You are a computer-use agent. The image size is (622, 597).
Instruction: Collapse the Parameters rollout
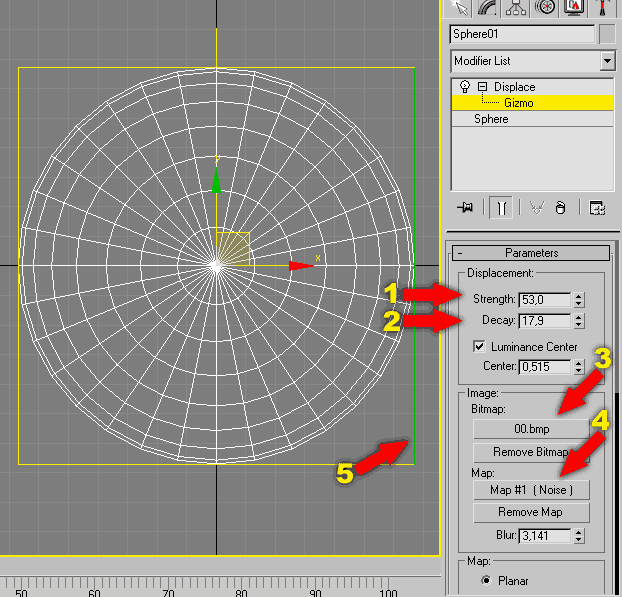[531, 253]
